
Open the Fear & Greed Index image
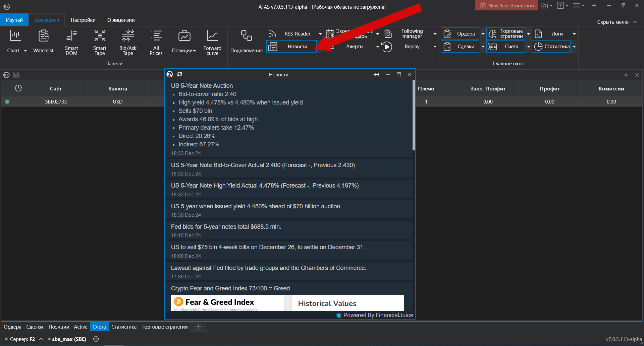point(287,303)
